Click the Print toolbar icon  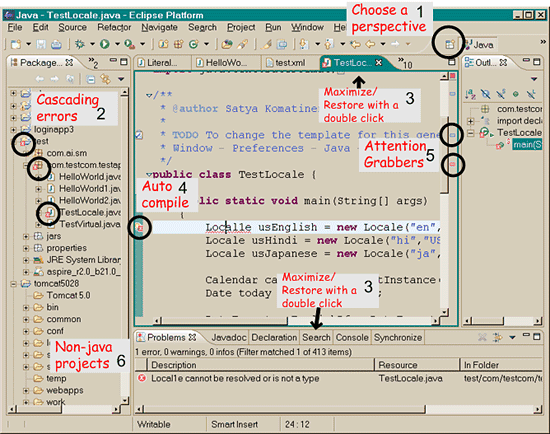56,44
